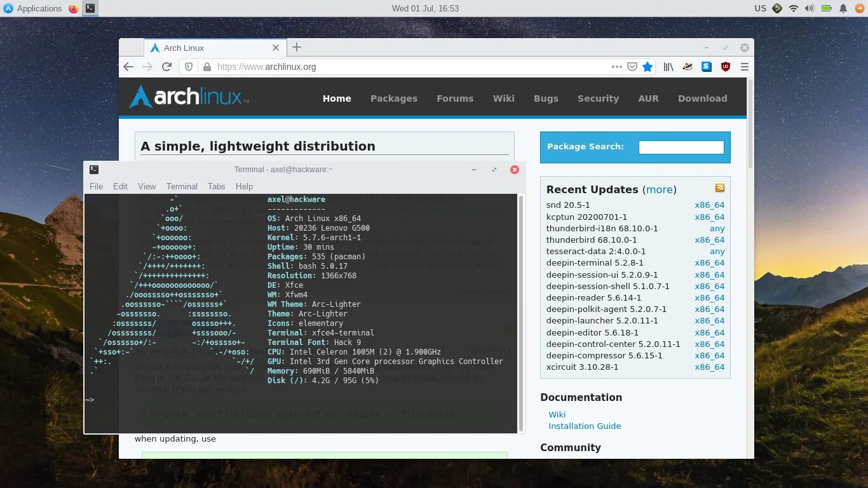Open thunderbird-i18n 68.10.0-1 package
Image resolution: width=868 pixels, height=488 pixels.
602,229
